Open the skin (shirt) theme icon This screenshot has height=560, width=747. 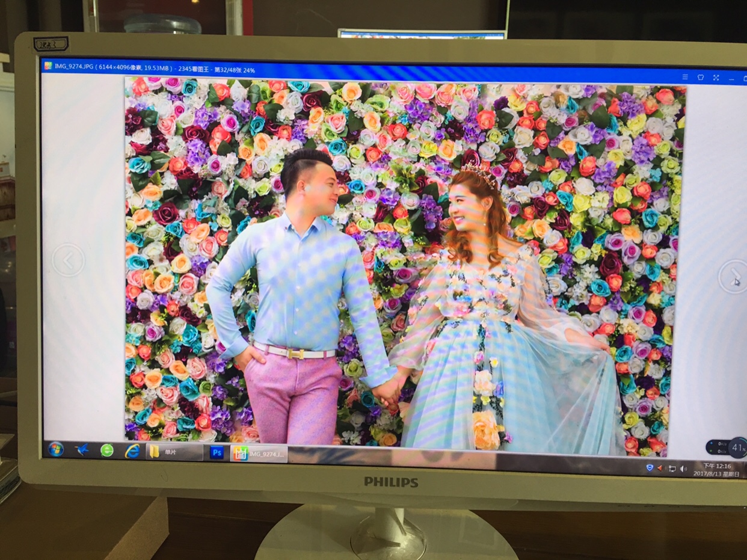700,78
